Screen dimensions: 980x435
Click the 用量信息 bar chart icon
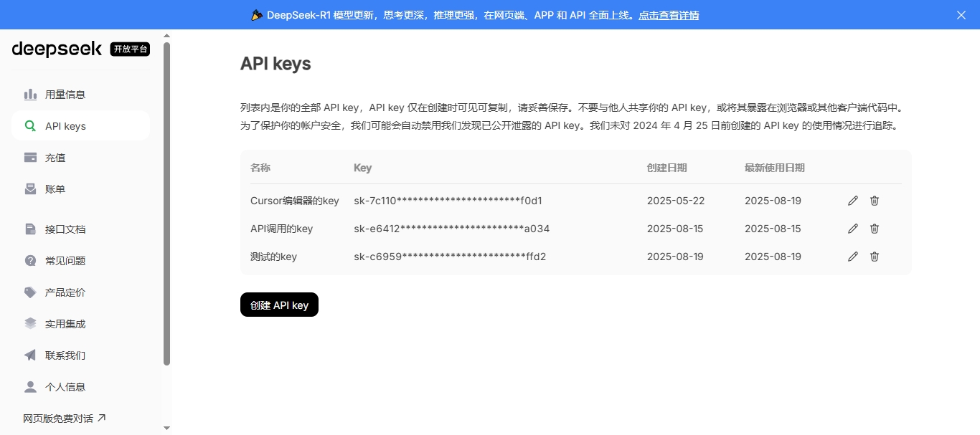click(30, 95)
